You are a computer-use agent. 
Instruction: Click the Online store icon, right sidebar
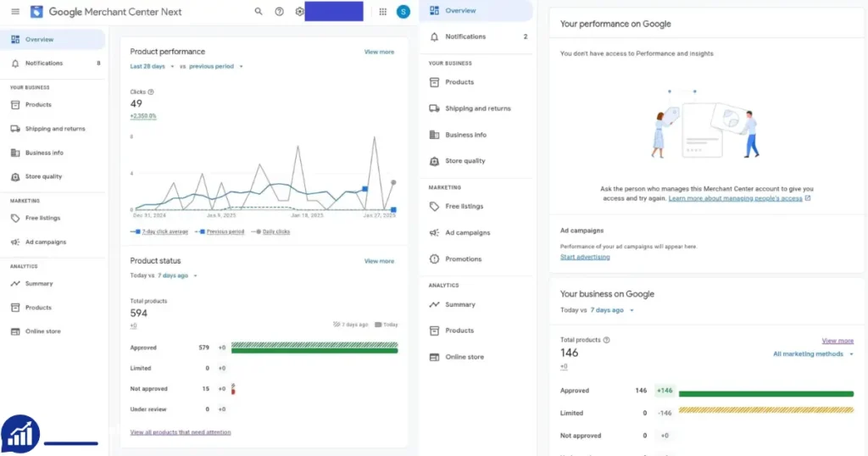tap(435, 357)
